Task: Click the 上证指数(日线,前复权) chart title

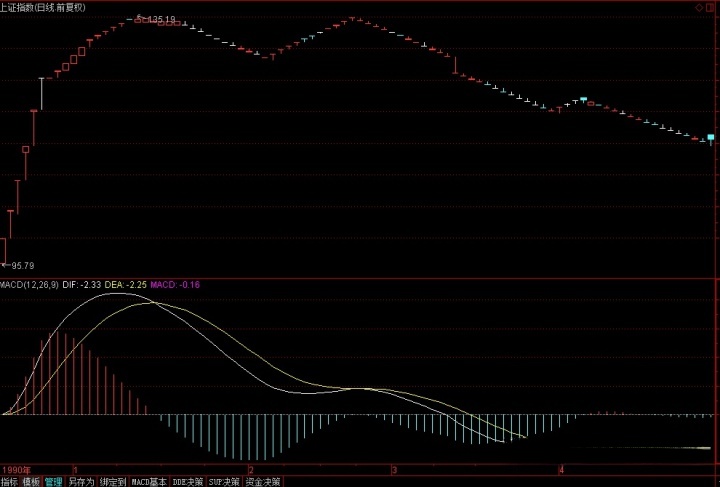Action: coord(43,8)
